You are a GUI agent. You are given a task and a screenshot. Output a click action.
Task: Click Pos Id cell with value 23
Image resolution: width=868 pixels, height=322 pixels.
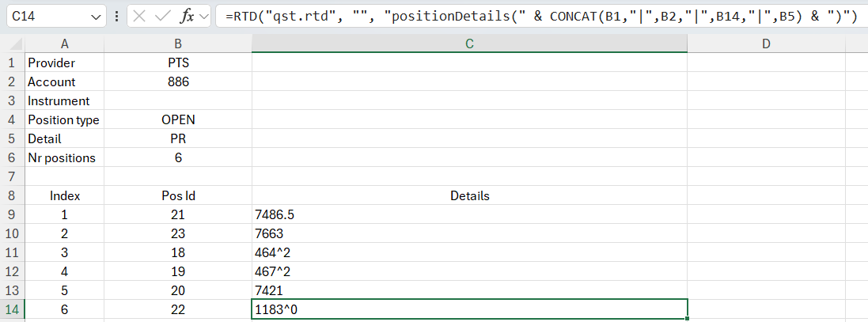pyautogui.click(x=178, y=233)
